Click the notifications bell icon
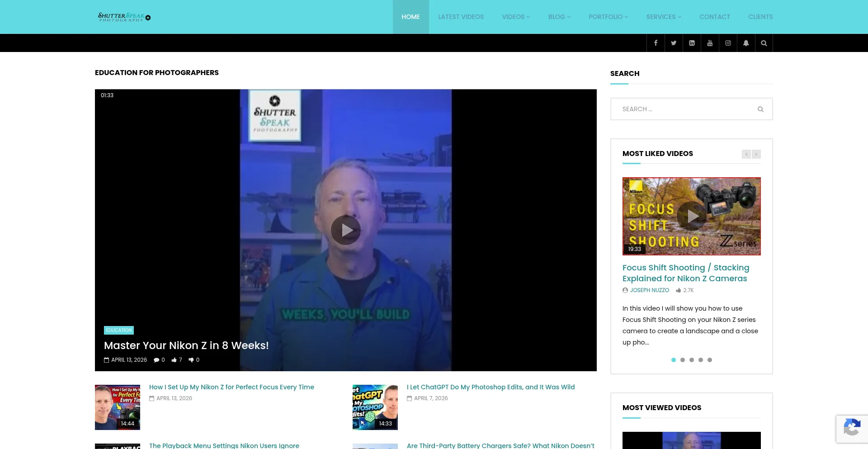Viewport: 868px width, 449px height. (746, 43)
